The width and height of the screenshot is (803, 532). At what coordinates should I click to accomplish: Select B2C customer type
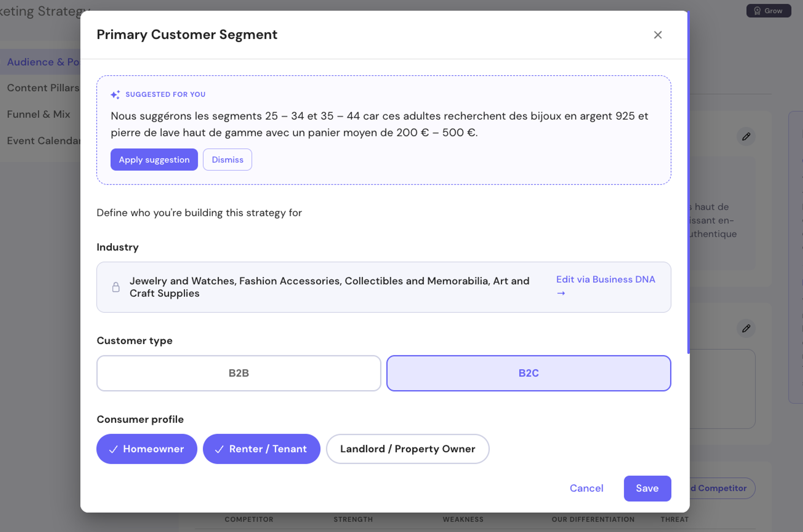coord(528,373)
